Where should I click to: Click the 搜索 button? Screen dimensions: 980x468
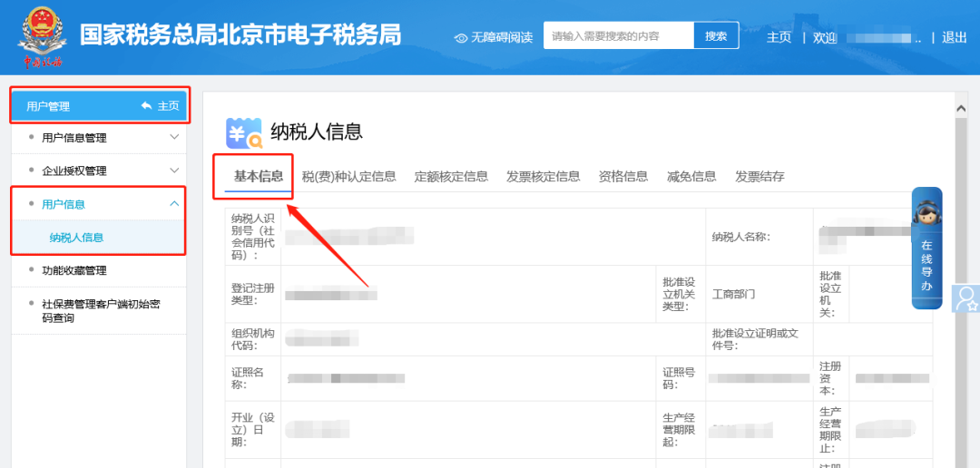tap(716, 36)
